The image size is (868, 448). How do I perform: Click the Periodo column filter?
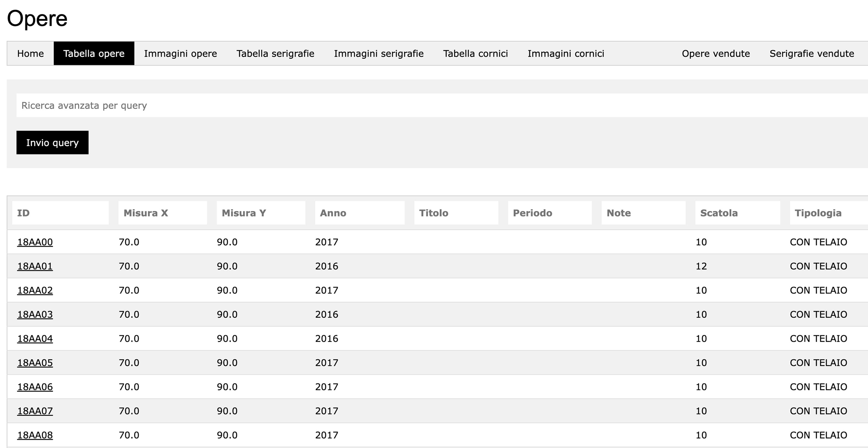tap(550, 213)
